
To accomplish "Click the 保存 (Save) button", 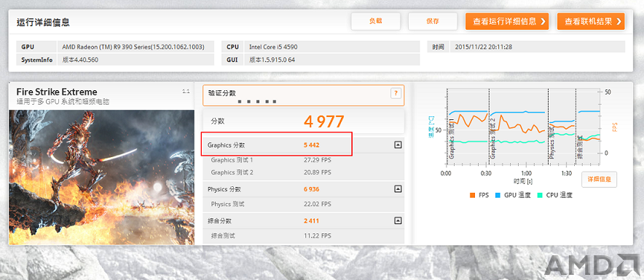I will click(433, 21).
